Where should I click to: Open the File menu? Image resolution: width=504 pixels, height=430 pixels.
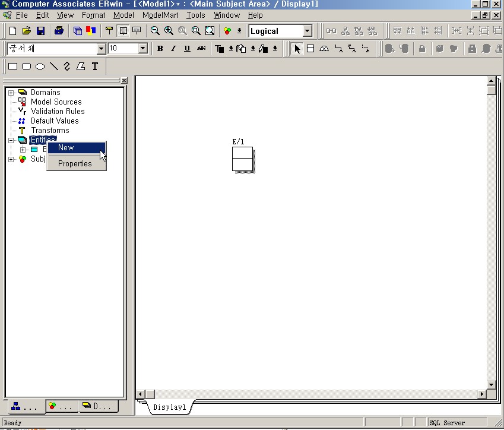pos(22,15)
